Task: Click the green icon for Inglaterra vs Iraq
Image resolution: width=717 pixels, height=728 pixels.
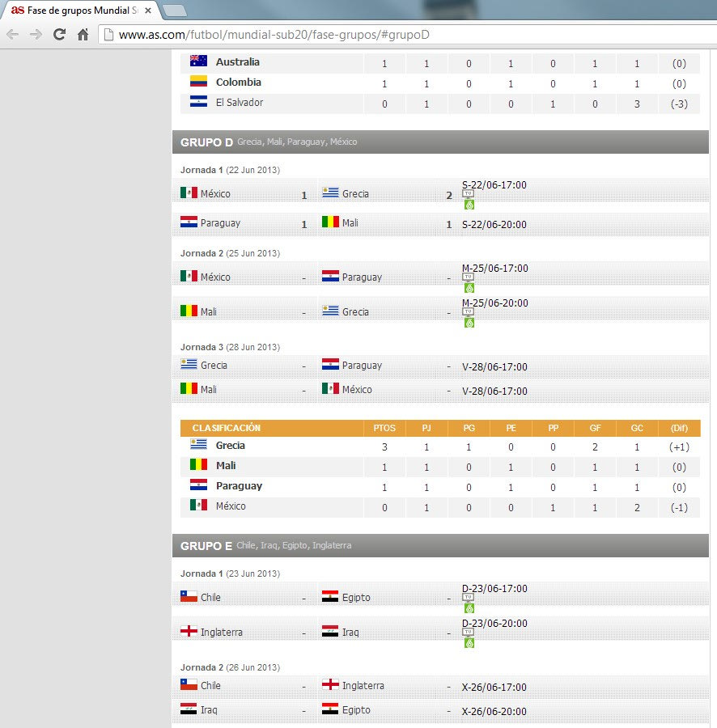Action: coord(469,642)
